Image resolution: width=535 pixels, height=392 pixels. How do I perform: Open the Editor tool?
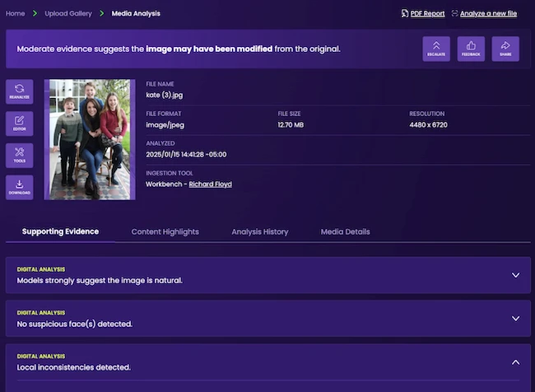[x=20, y=124]
